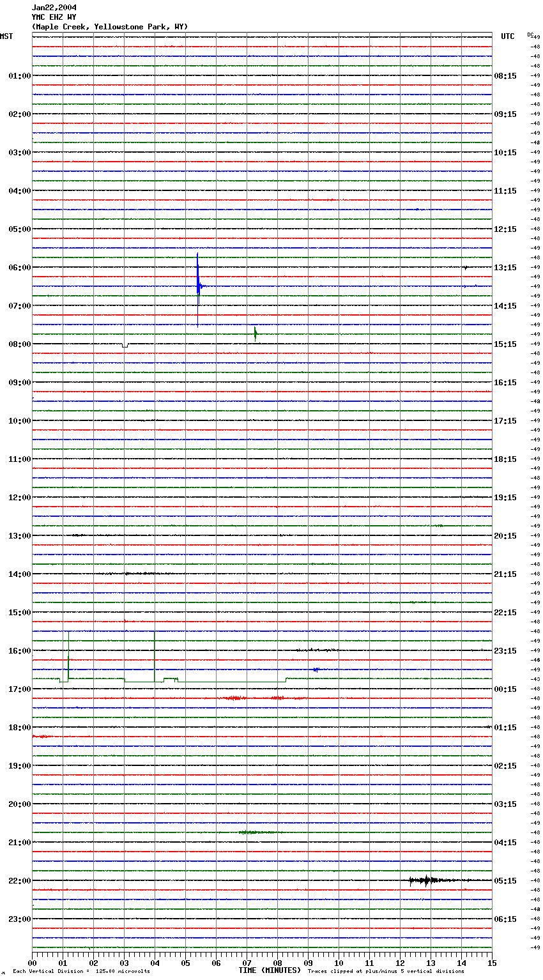Screen dimensions: 543x980
Task: Select the 03:00 MST time label
Action: [x=20, y=153]
